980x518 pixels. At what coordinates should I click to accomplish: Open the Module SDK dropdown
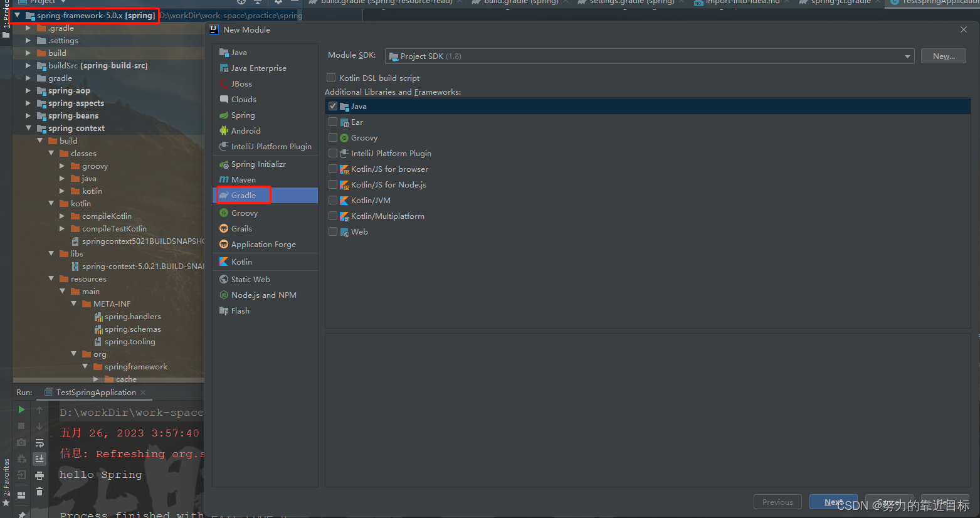(650, 56)
